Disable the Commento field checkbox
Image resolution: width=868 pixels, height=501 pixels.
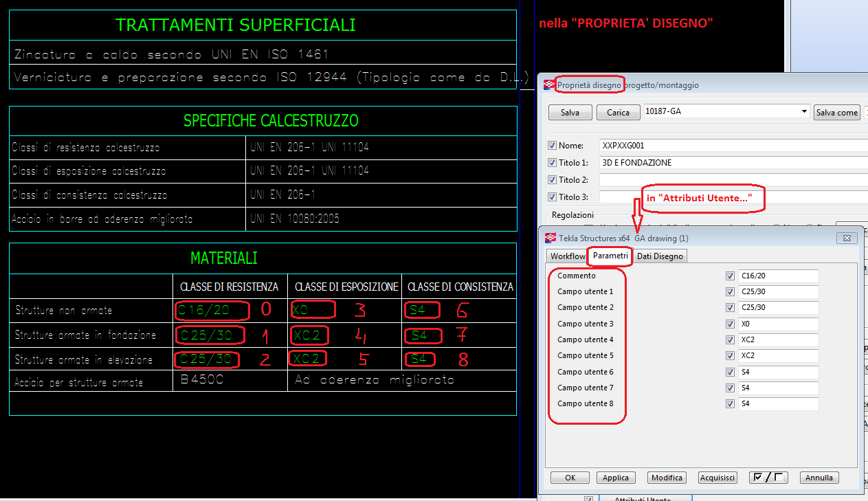coord(730,276)
